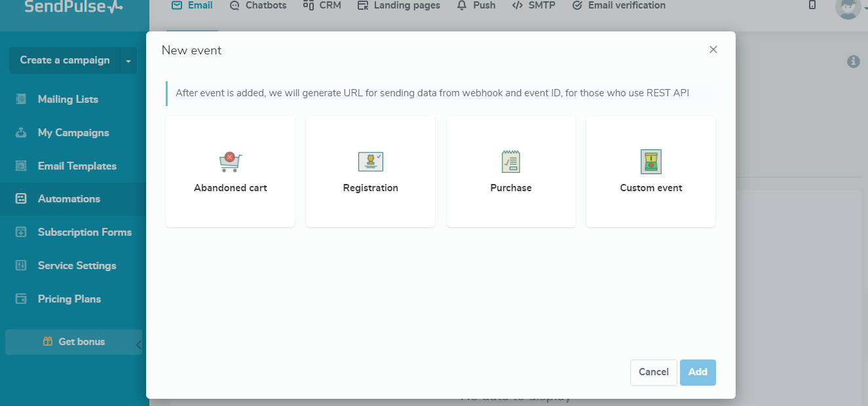This screenshot has height=406, width=868.
Task: Click the Add button to create event
Action: [x=698, y=372]
